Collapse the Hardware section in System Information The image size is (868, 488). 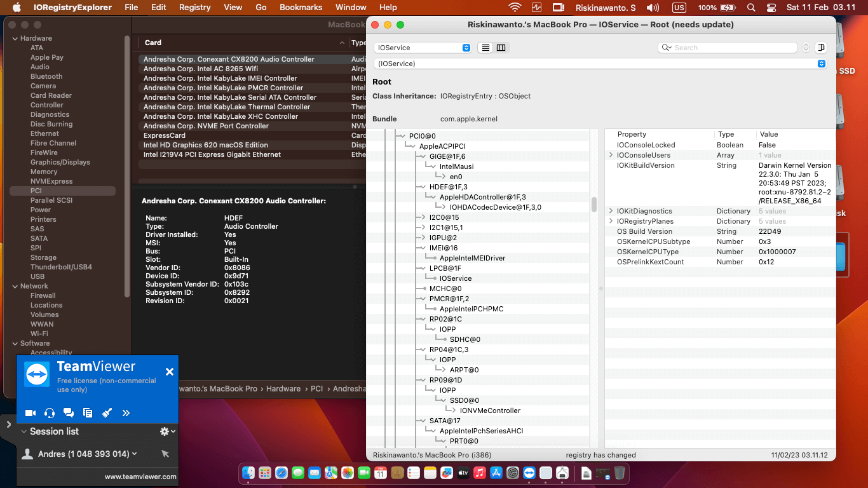tap(15, 38)
